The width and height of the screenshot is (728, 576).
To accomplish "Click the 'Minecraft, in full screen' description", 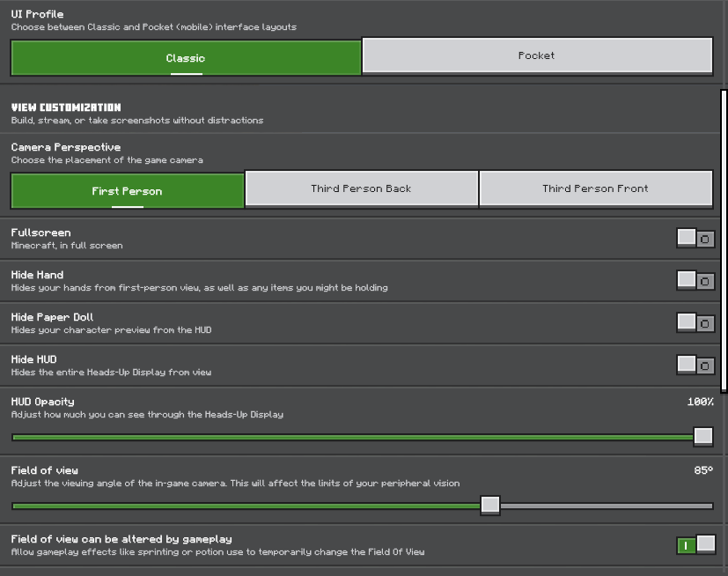I will coord(67,245).
